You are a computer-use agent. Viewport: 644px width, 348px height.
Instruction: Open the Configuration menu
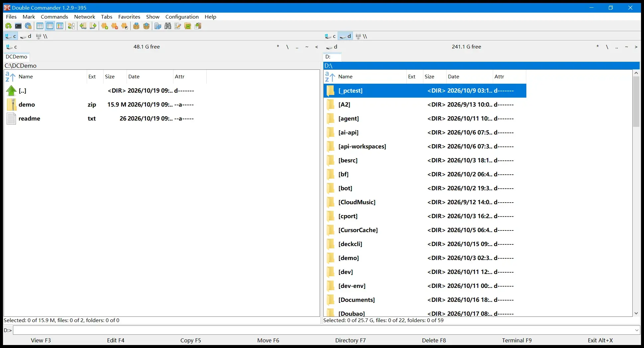pos(182,17)
